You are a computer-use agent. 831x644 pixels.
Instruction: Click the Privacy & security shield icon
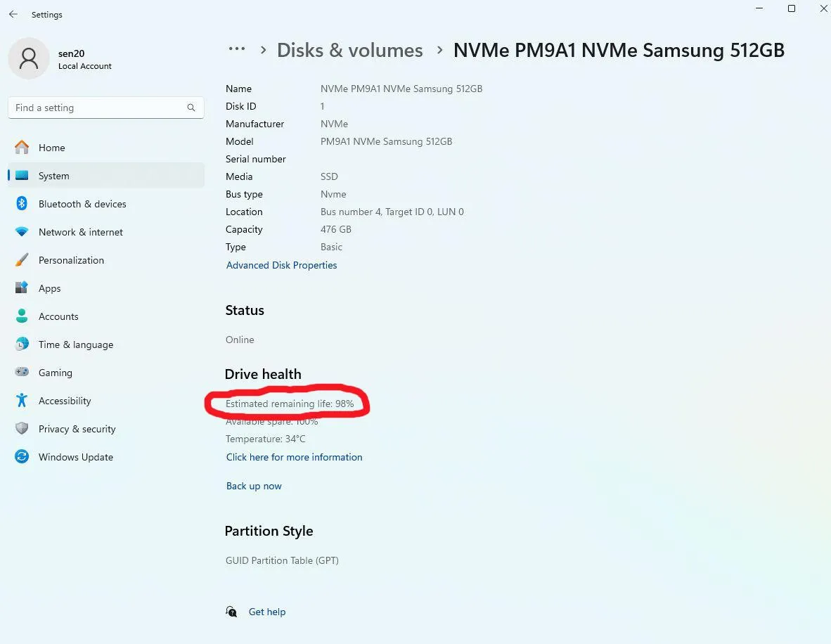tap(22, 428)
